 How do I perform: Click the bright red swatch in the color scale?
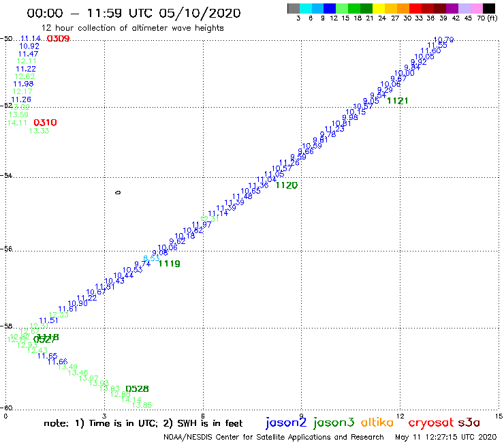coord(415,8)
